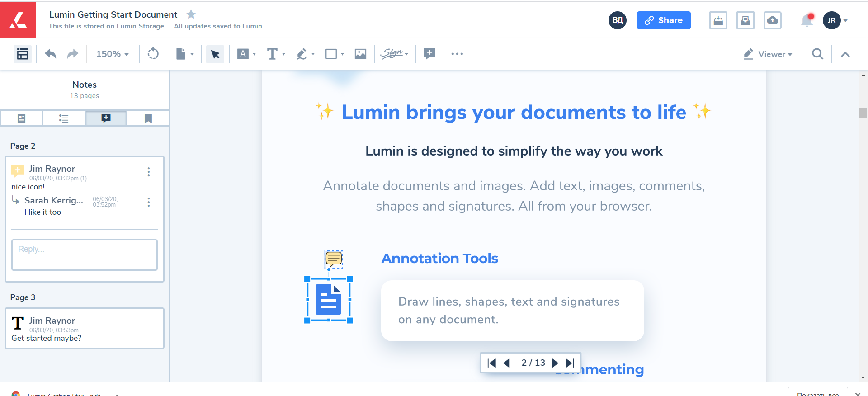Go to the next page
Viewport: 868px width, 396px height.
555,363
